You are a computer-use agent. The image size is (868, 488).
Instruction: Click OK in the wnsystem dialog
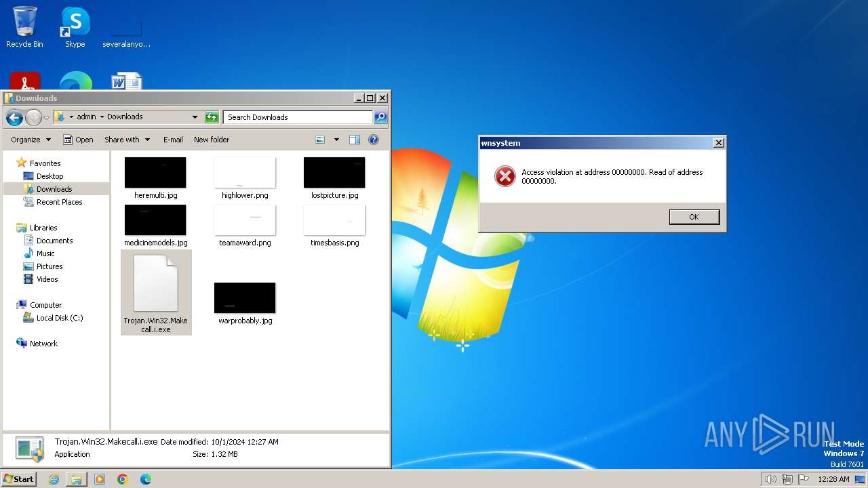694,217
